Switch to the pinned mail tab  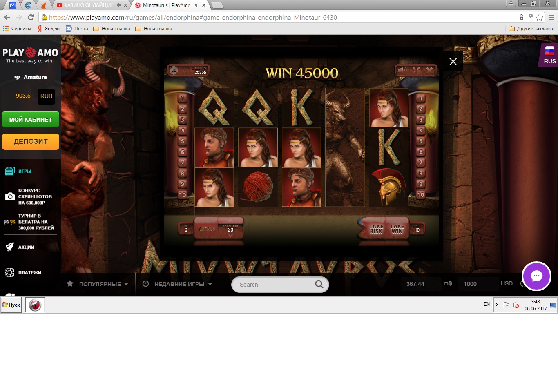click(x=13, y=5)
